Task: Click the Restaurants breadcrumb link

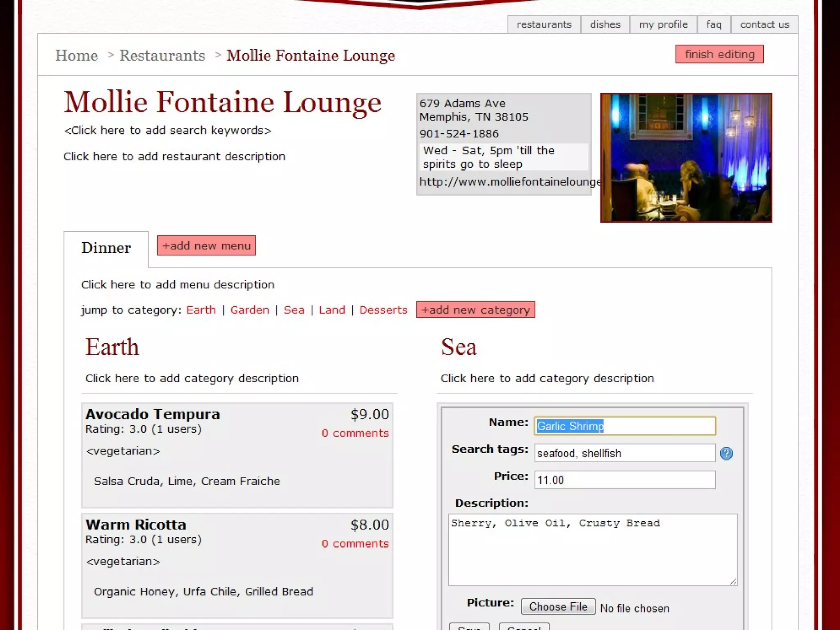Action: [x=162, y=55]
